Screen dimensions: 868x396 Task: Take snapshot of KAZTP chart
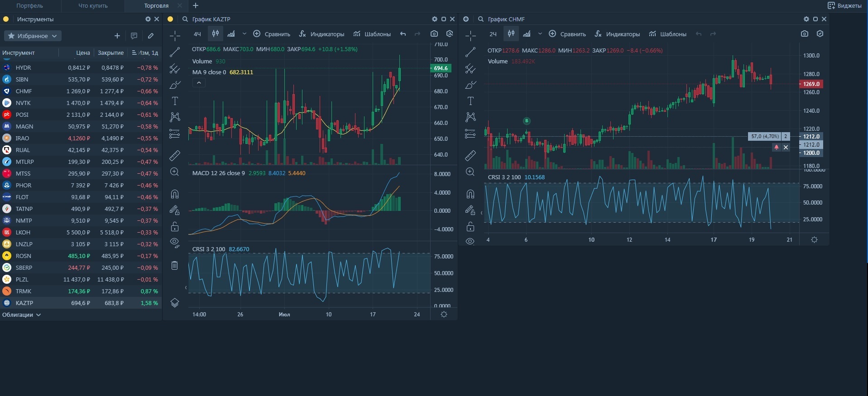pyautogui.click(x=434, y=33)
